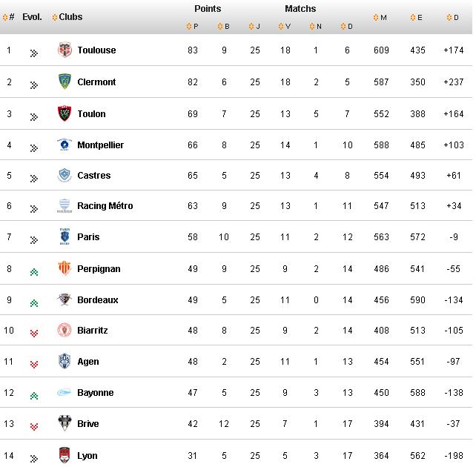This screenshot has height=467, width=476.
Task: Sort by M points-scored column
Action: [380, 17]
